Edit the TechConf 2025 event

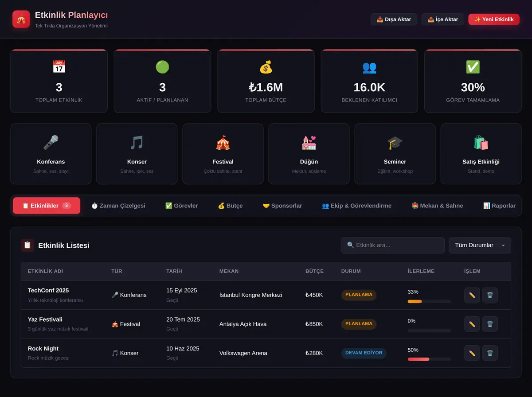pos(472,295)
